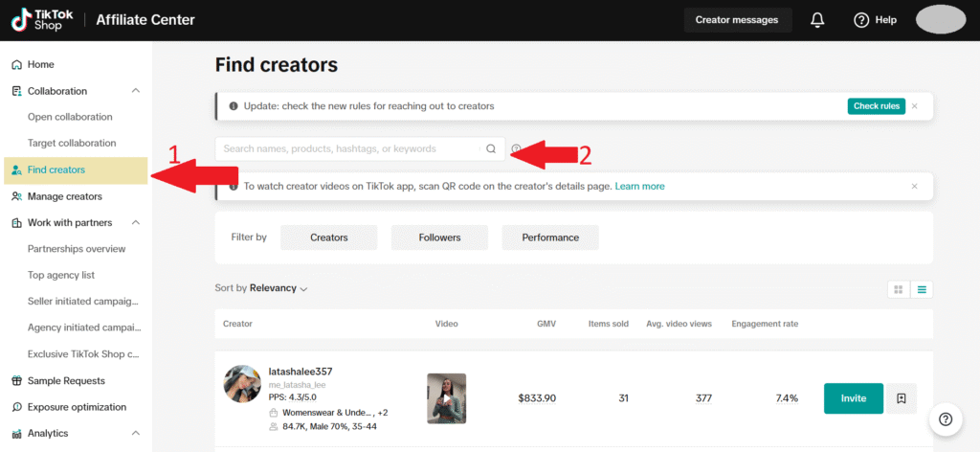Open the Sort by Relevancy dropdown
The image size is (980, 452).
(262, 288)
